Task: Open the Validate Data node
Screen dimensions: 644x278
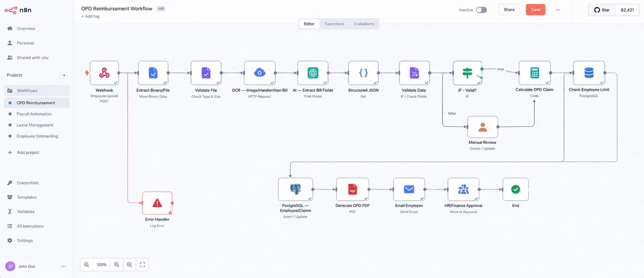Action: (414, 73)
